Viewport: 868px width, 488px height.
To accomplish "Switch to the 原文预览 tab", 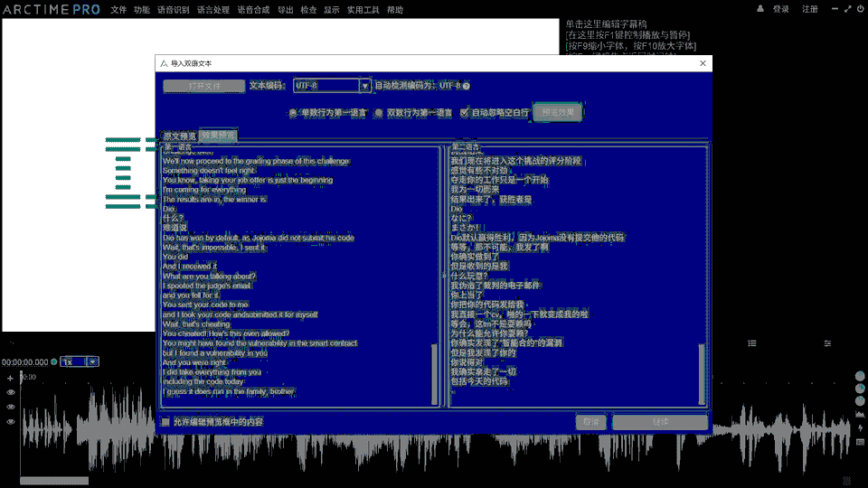I will pyautogui.click(x=179, y=136).
